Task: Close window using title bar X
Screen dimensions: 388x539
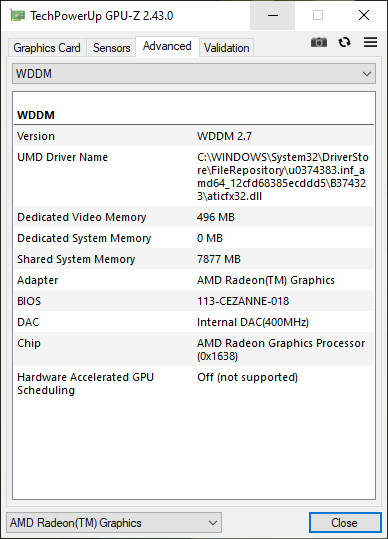Action: click(x=364, y=15)
